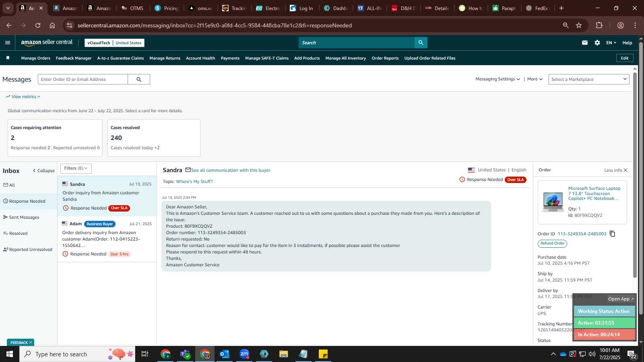
Task: Open browser extensions puzzle icon
Action: (x=599, y=25)
